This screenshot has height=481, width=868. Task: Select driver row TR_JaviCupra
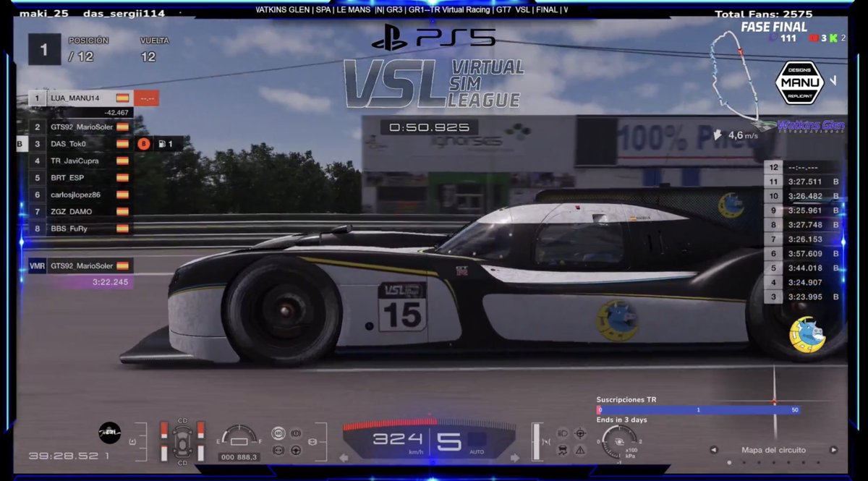pos(80,161)
